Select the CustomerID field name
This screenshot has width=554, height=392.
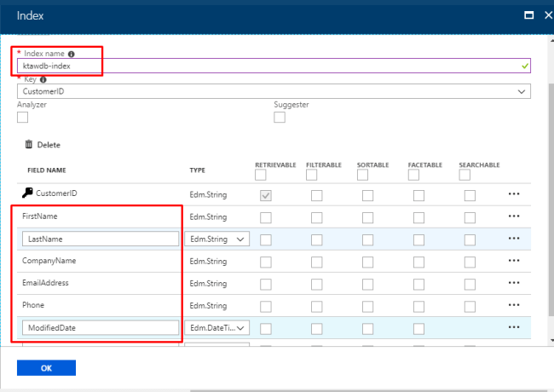56,193
